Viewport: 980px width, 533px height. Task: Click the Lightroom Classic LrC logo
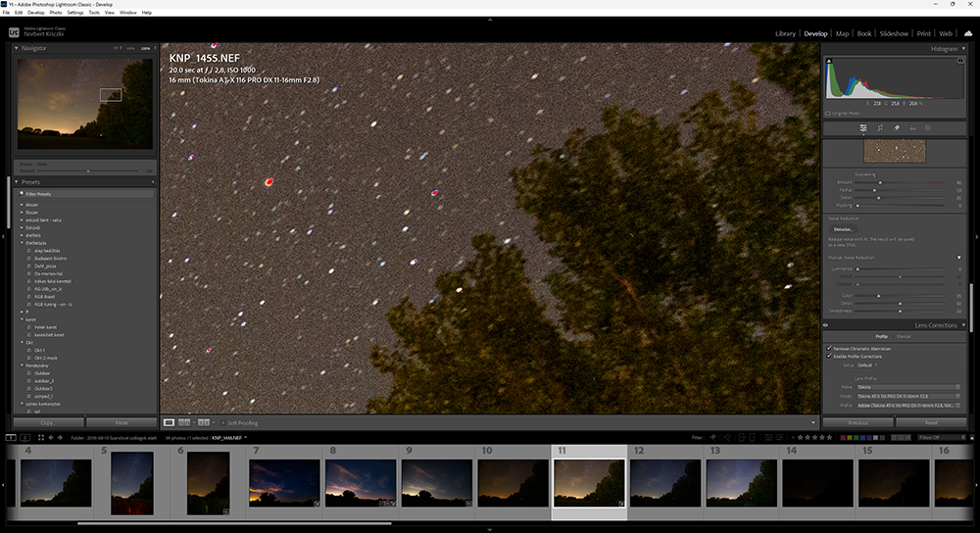pos(14,32)
